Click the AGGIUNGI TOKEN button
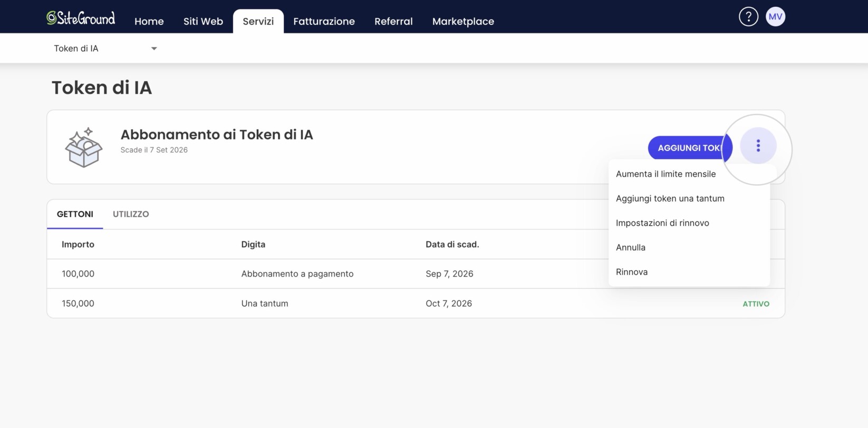The height and width of the screenshot is (428, 868). click(x=690, y=148)
